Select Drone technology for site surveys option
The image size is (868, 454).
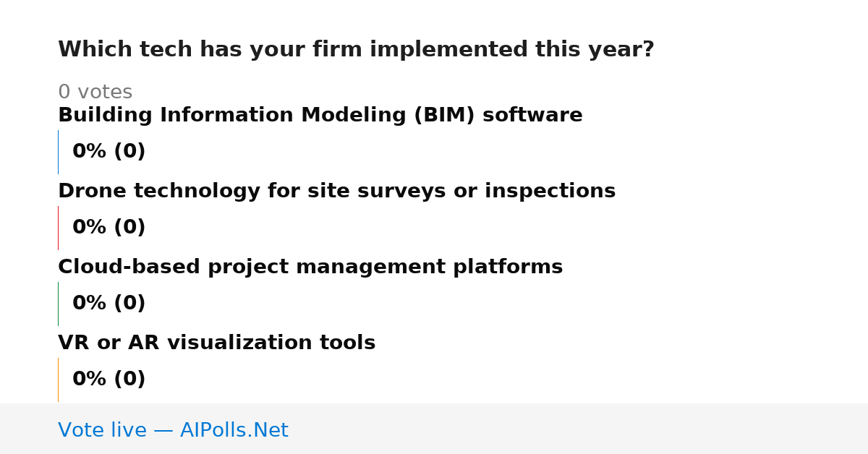[x=336, y=192]
